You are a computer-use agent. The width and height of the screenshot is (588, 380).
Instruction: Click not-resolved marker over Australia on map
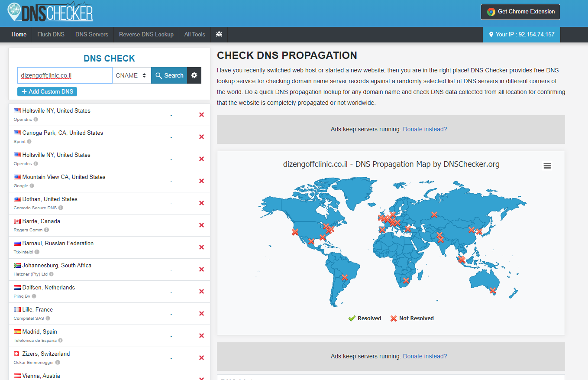[x=492, y=290]
